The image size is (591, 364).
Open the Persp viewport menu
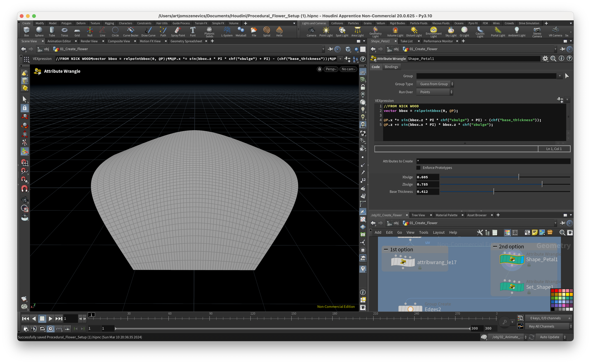(330, 69)
